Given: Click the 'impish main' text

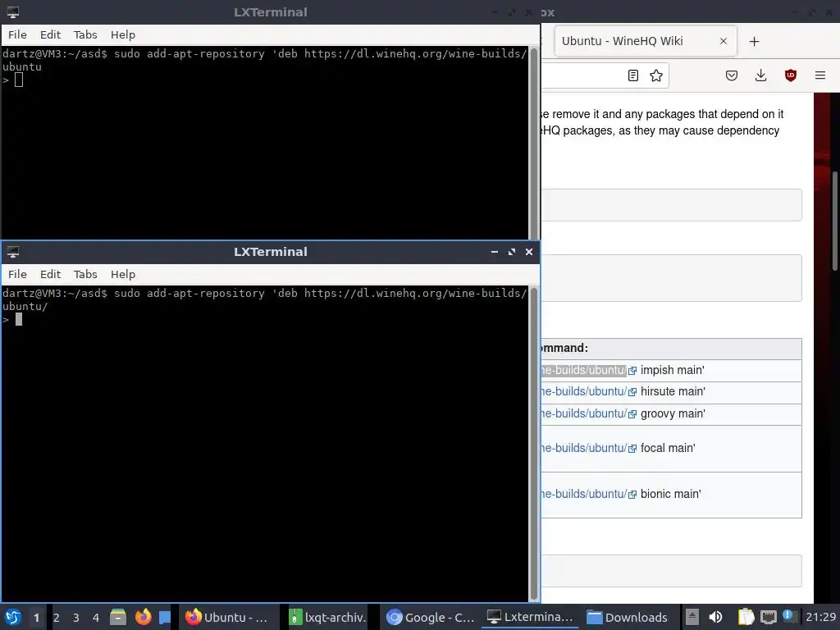Looking at the screenshot, I should point(672,370).
